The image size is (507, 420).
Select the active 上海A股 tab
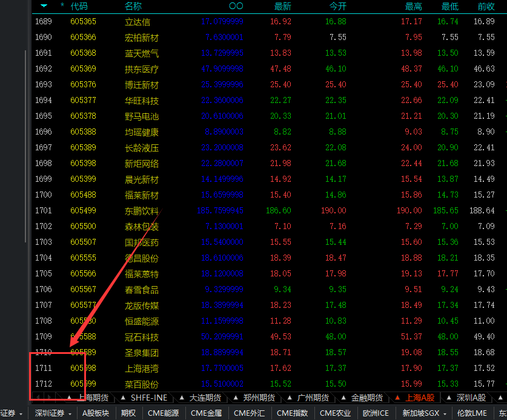[420, 398]
